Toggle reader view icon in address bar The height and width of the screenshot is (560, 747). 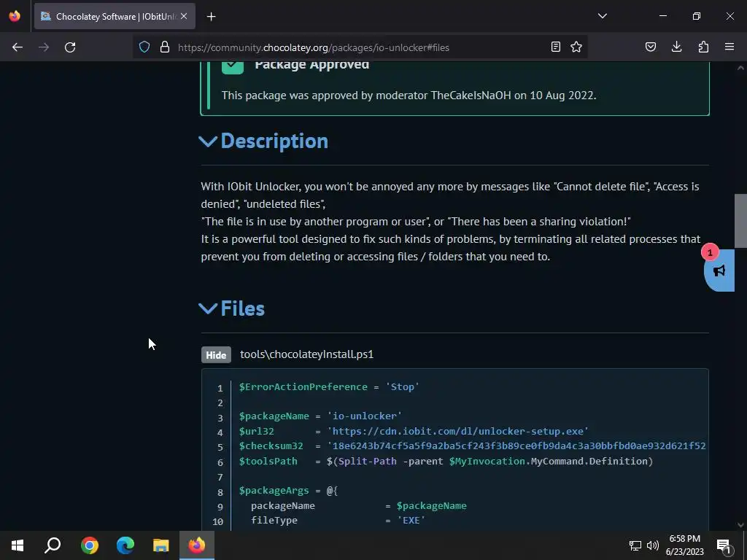point(555,47)
